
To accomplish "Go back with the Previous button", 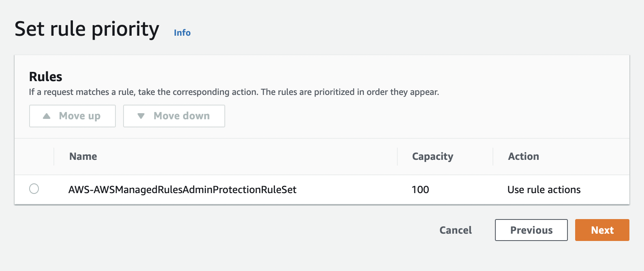I will pos(531,230).
